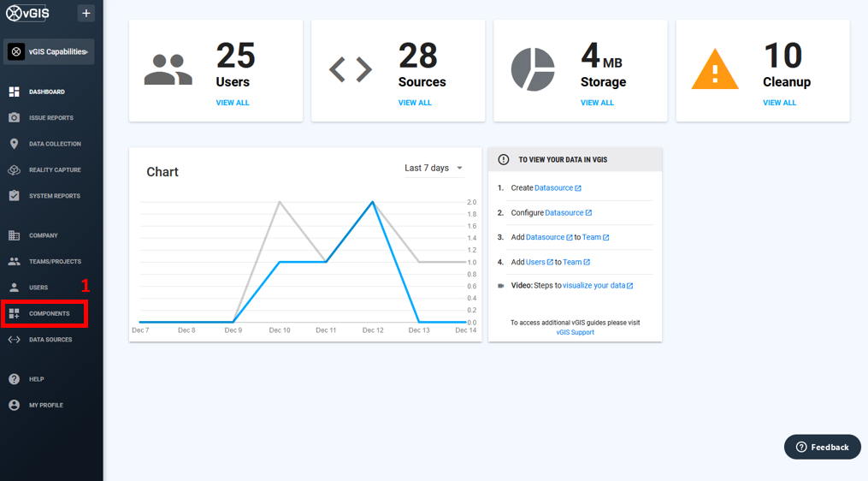This screenshot has height=481, width=868.
Task: Click the Help question mark icon
Action: pyautogui.click(x=15, y=379)
